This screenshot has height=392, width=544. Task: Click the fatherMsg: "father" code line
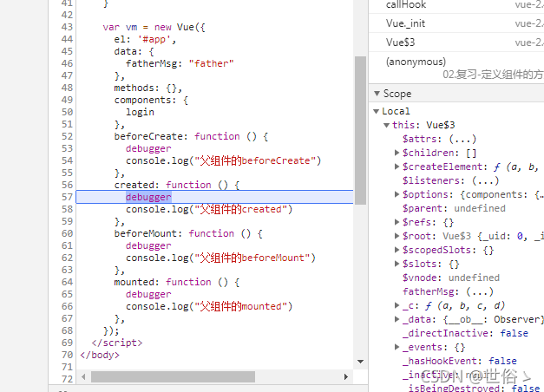pyautogui.click(x=180, y=63)
